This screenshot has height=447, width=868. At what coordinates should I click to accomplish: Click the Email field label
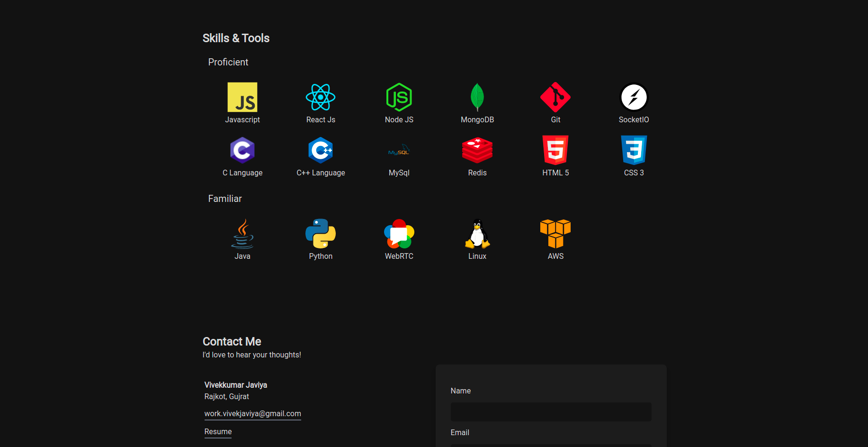[x=460, y=433]
